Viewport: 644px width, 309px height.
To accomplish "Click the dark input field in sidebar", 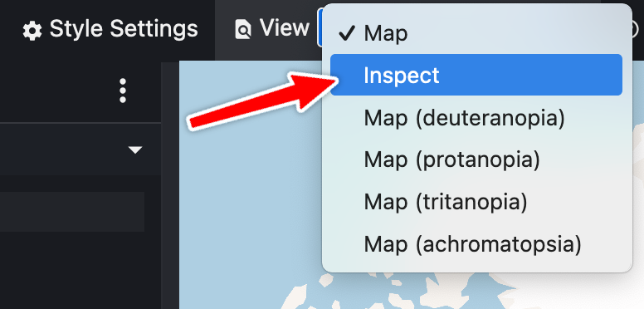I will [72, 212].
